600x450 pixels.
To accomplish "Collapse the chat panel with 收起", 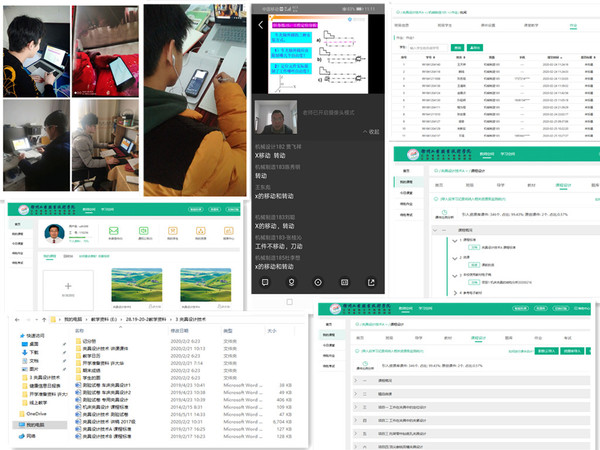I will [371, 131].
